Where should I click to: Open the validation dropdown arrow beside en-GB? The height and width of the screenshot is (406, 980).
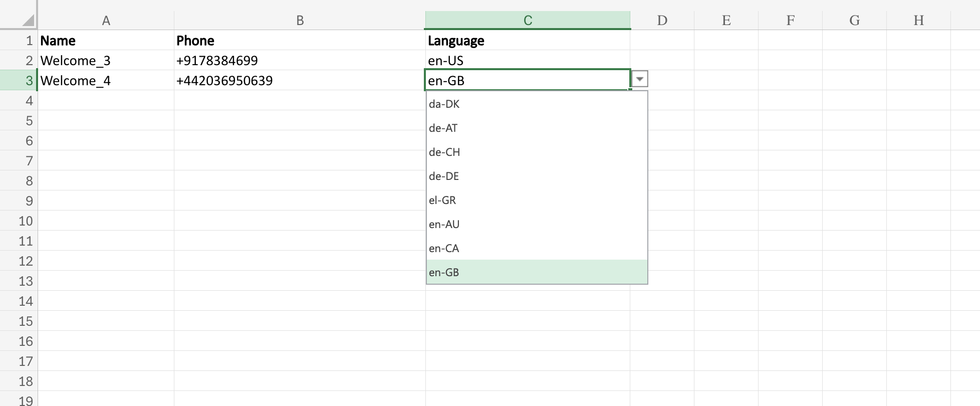639,79
